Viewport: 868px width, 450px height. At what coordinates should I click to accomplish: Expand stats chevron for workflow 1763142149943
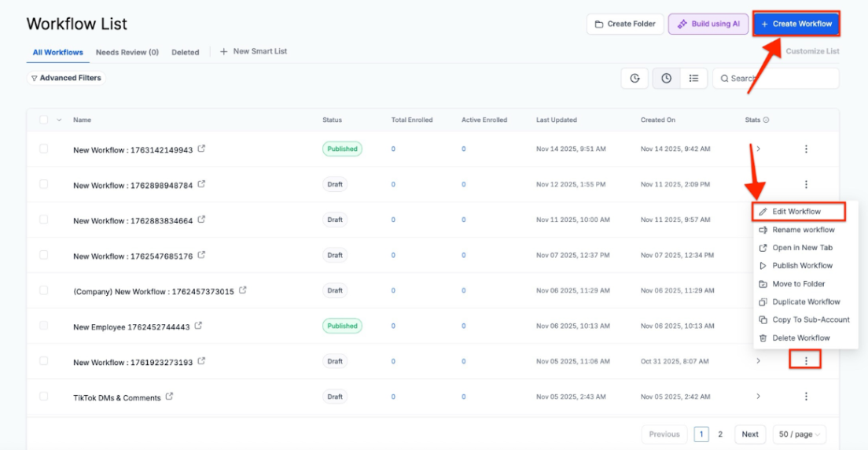758,149
